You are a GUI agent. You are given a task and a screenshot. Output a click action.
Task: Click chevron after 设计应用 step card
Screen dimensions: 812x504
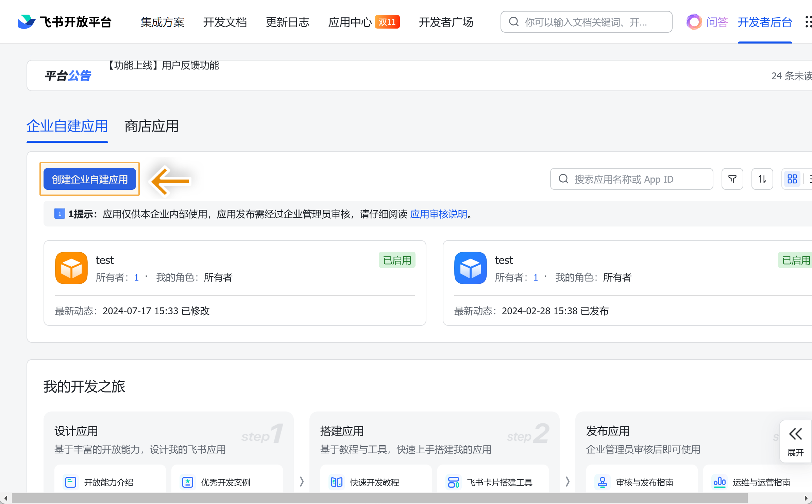tap(302, 482)
